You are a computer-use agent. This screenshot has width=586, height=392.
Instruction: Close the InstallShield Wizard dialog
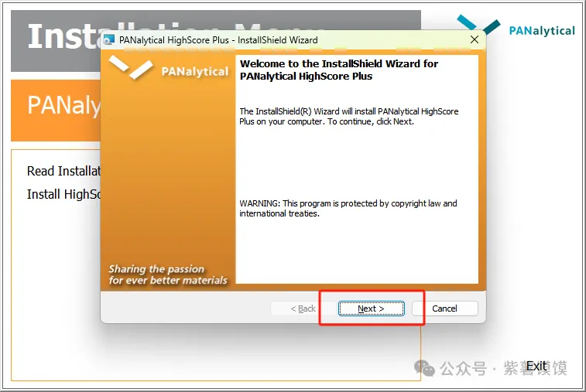[475, 39]
